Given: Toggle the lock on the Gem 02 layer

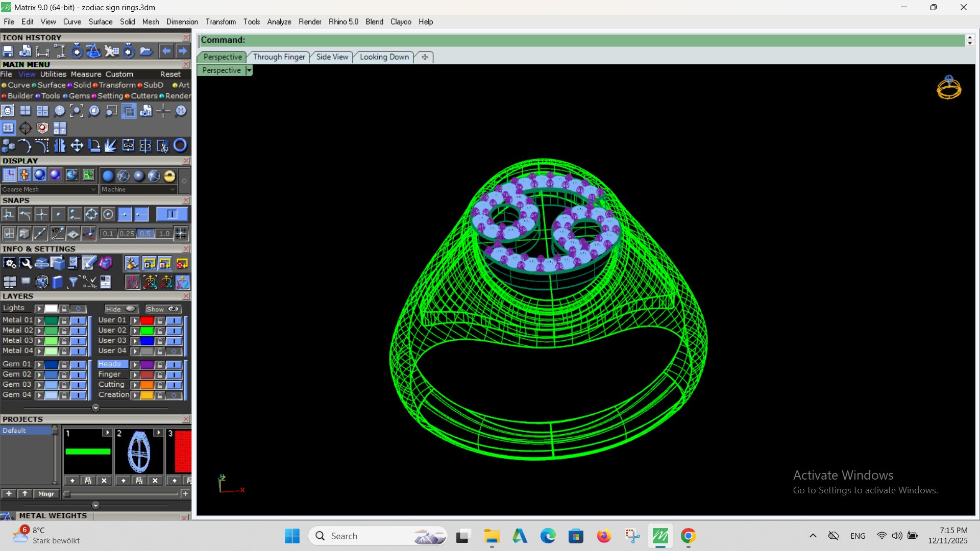Looking at the screenshot, I should (64, 374).
